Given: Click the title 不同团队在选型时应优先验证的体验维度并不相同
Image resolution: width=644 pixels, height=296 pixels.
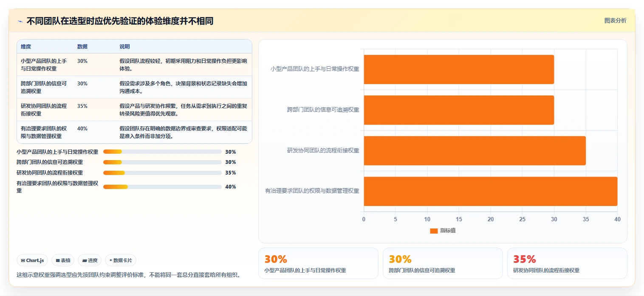Looking at the screenshot, I should click(x=120, y=21).
